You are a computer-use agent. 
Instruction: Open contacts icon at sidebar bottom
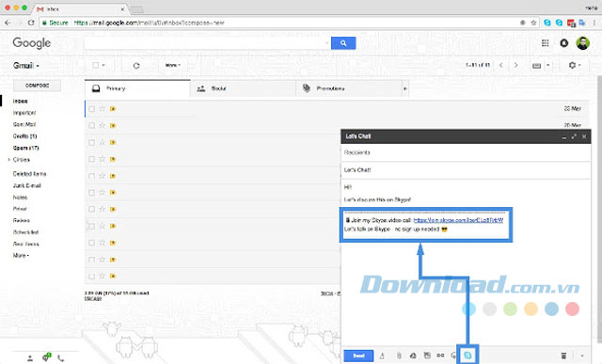tap(30, 358)
